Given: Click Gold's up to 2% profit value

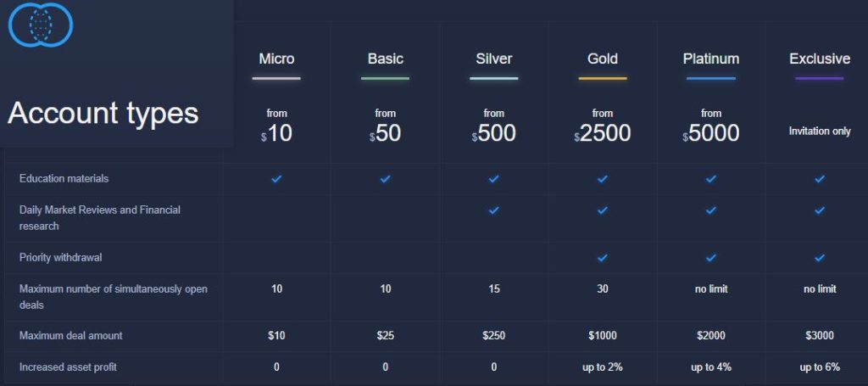Looking at the screenshot, I should 603,366.
